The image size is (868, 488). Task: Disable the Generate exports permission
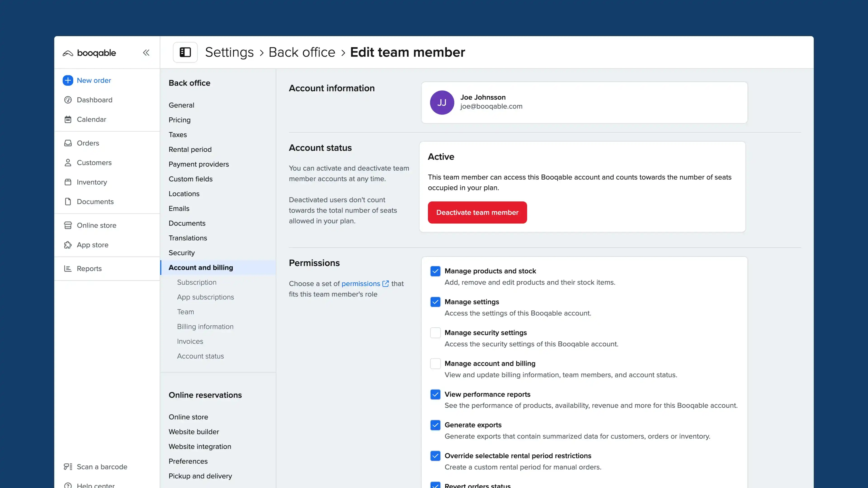(435, 425)
